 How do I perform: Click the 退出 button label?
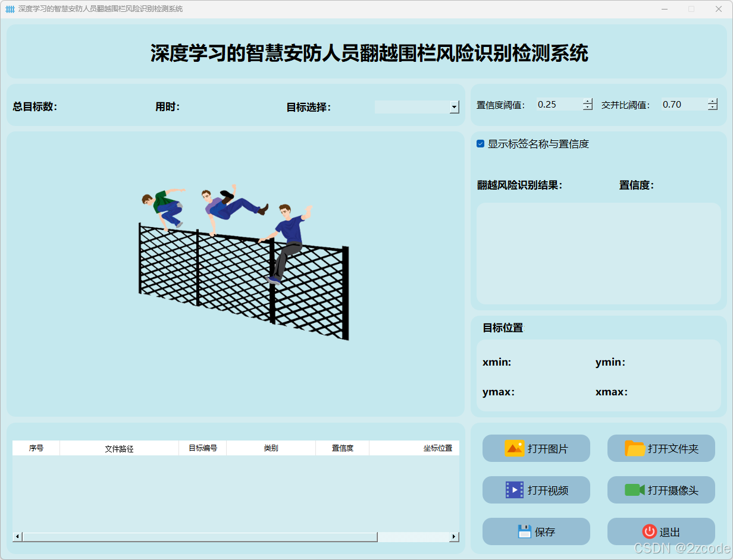(x=670, y=532)
